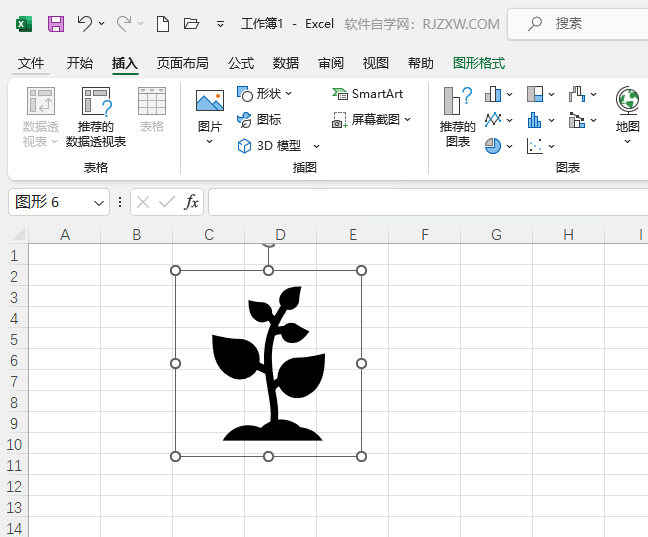Viewport: 648px width, 537px height.
Task: Switch to the 页面布局 tab
Action: pyautogui.click(x=182, y=63)
